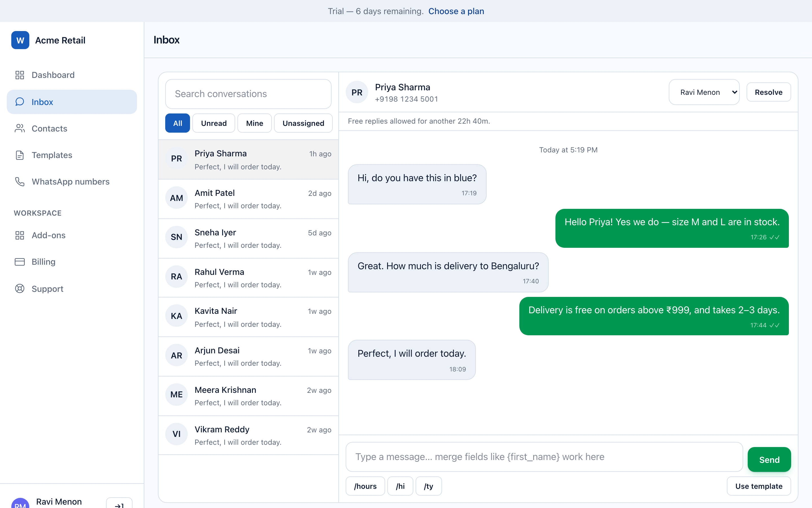
Task: Click the 'Today at 5:19 PM' date label
Action: [568, 150]
